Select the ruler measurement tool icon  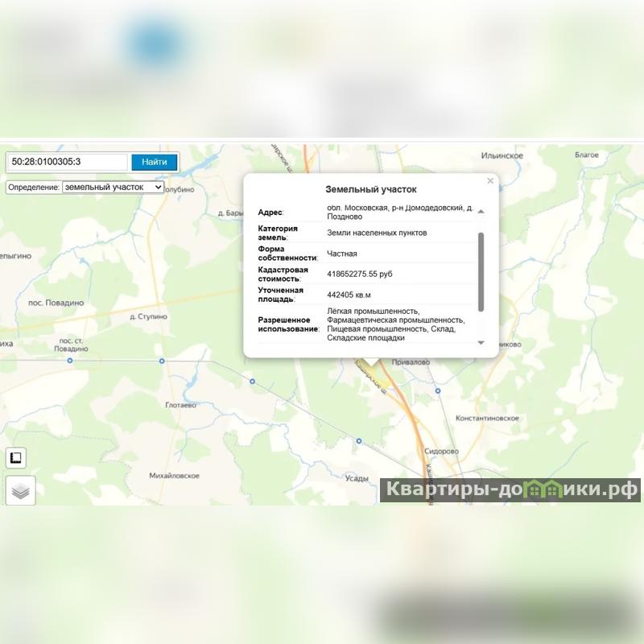tap(16, 457)
